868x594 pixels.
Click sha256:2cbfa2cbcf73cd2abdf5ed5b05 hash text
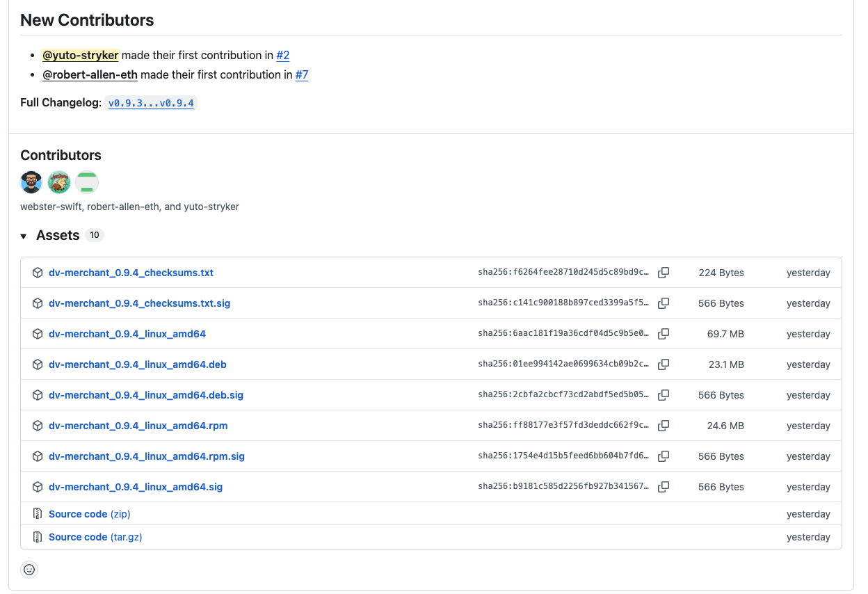pyautogui.click(x=564, y=395)
